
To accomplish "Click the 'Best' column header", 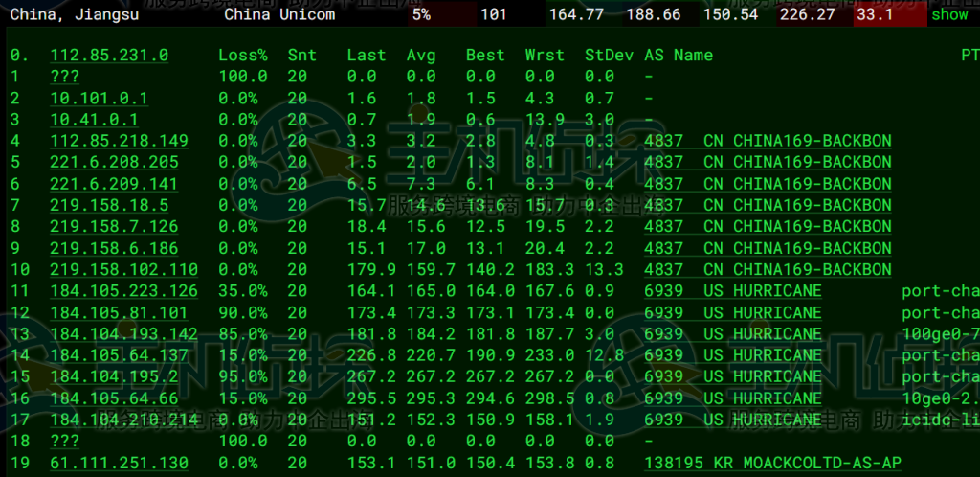I will (485, 56).
